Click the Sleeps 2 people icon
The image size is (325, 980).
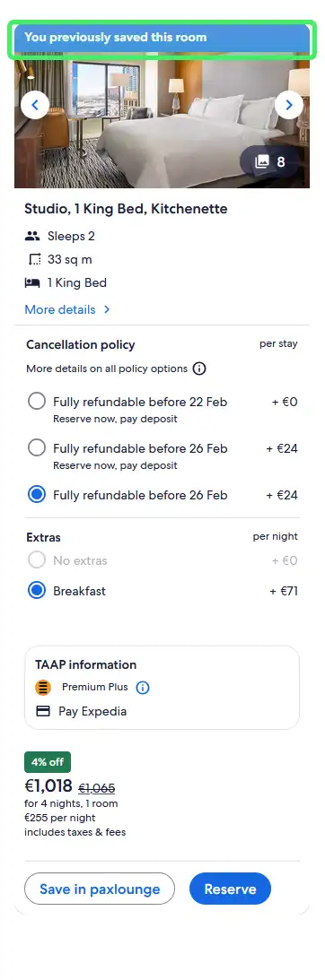tap(32, 236)
